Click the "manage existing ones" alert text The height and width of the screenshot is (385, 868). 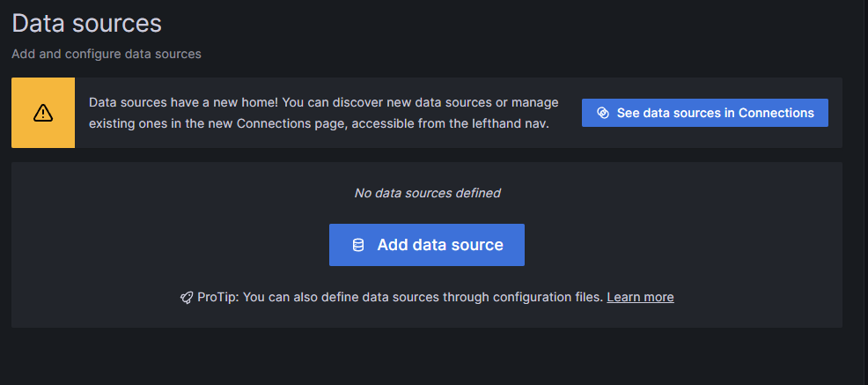tap(324, 113)
